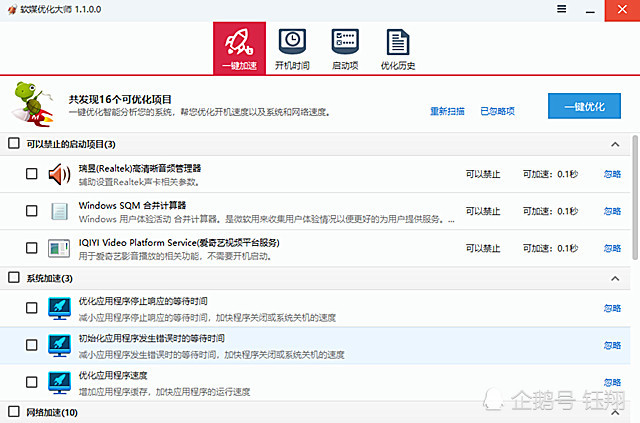Screen dimensions: 640x423
Task: Click the Windows SQM document icon
Action: point(60,212)
